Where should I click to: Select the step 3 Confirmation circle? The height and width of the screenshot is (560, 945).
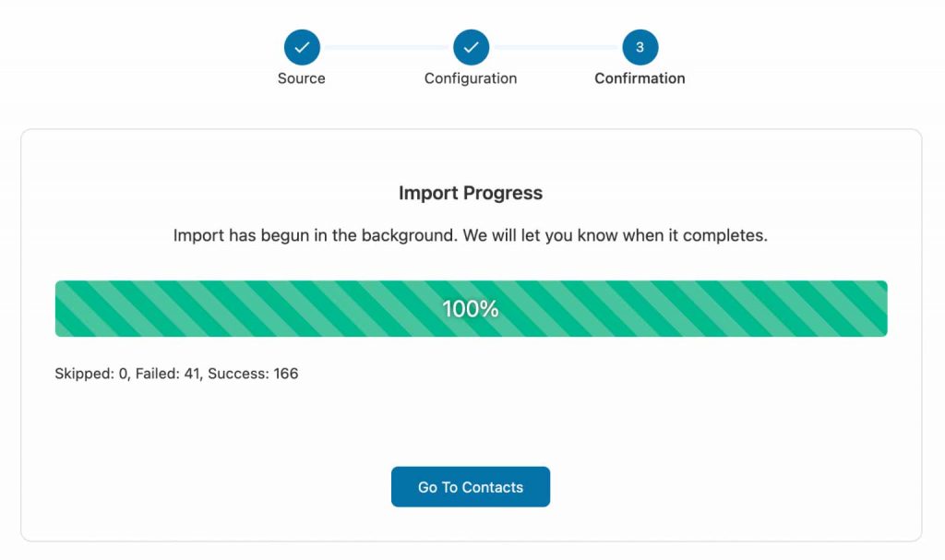click(640, 47)
